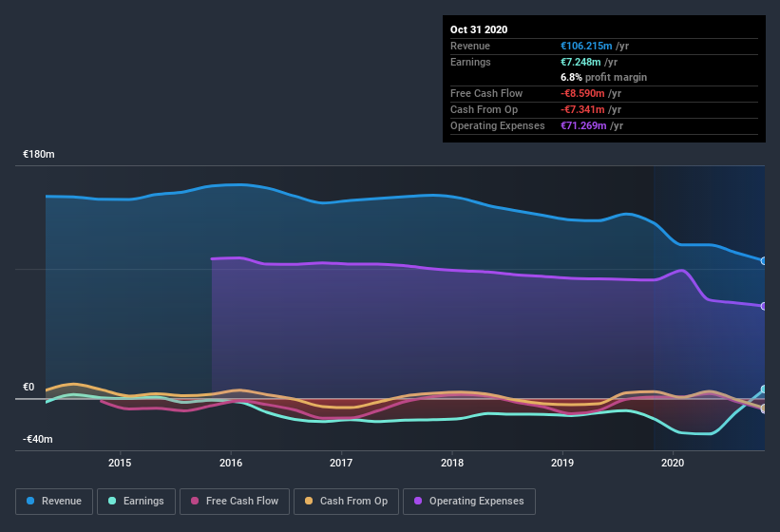Viewport: 780px width, 532px height.
Task: Click the Oct 31 2020 tooltip date
Action: (x=479, y=29)
